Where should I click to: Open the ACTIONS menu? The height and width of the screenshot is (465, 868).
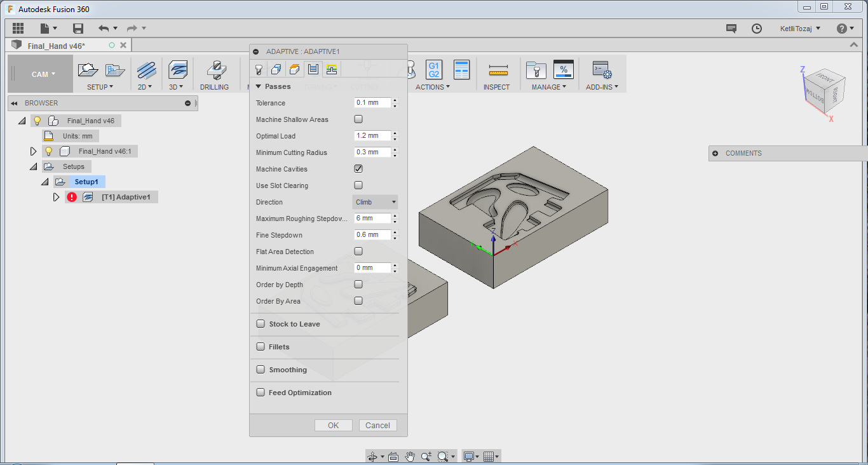[x=433, y=87]
